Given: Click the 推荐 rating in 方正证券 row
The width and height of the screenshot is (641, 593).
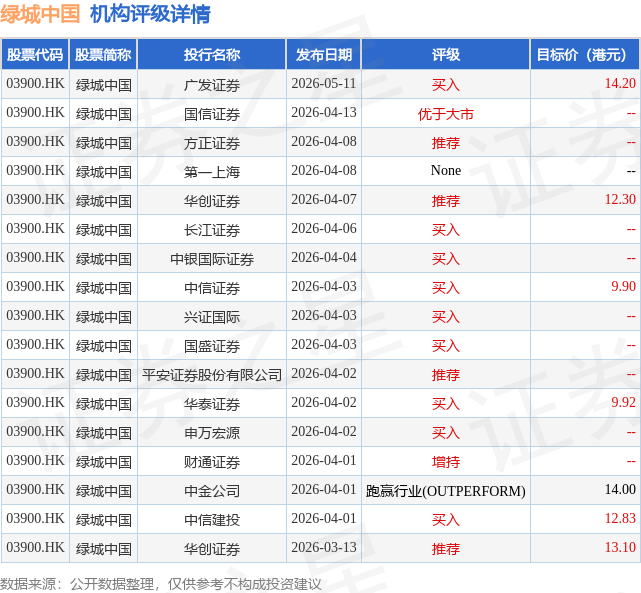Looking at the screenshot, I should click(x=446, y=143).
